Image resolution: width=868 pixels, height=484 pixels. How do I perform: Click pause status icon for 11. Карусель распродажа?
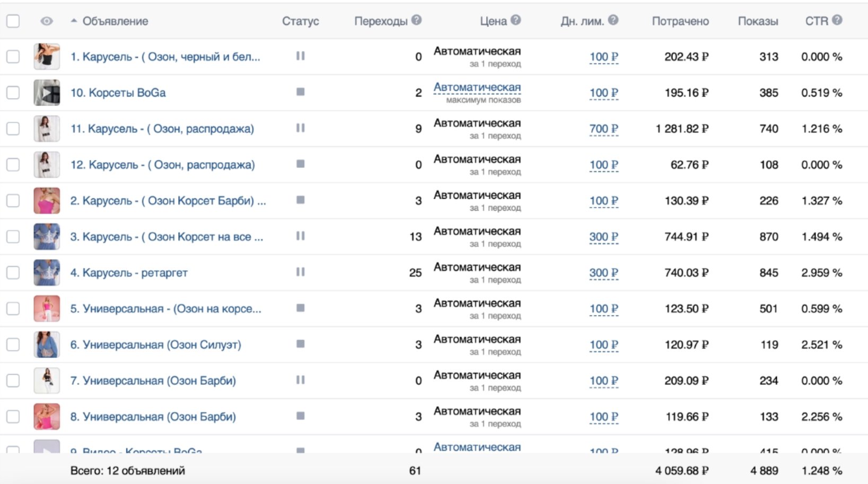pos(300,128)
